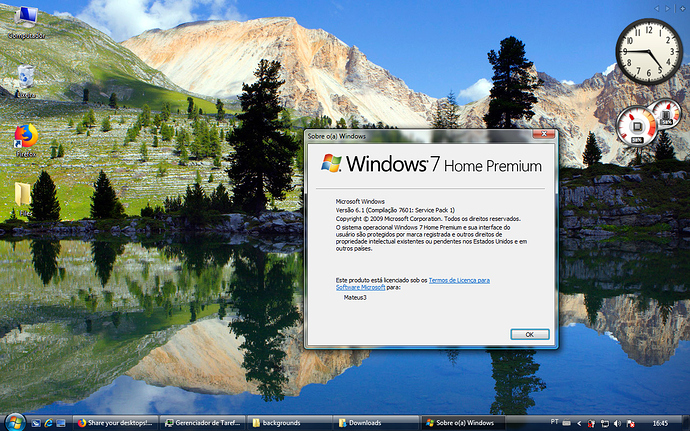Open the volume speaker tray icon
Viewport: 690px width, 431px height.
tap(617, 424)
